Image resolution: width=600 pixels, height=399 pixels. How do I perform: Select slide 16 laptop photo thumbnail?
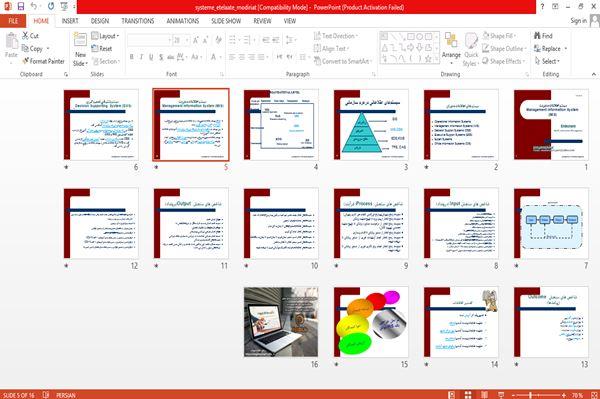pos(281,322)
